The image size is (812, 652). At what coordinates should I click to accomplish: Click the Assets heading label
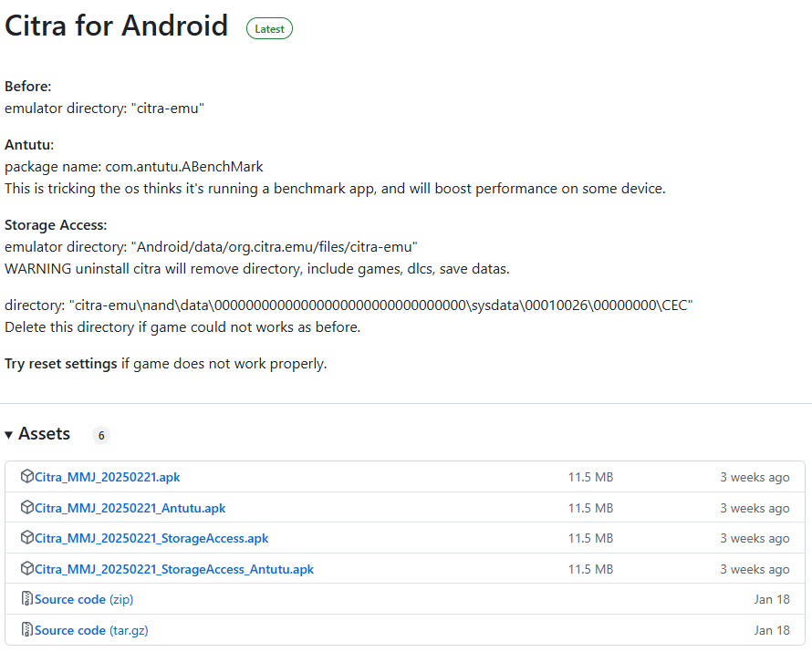click(44, 434)
